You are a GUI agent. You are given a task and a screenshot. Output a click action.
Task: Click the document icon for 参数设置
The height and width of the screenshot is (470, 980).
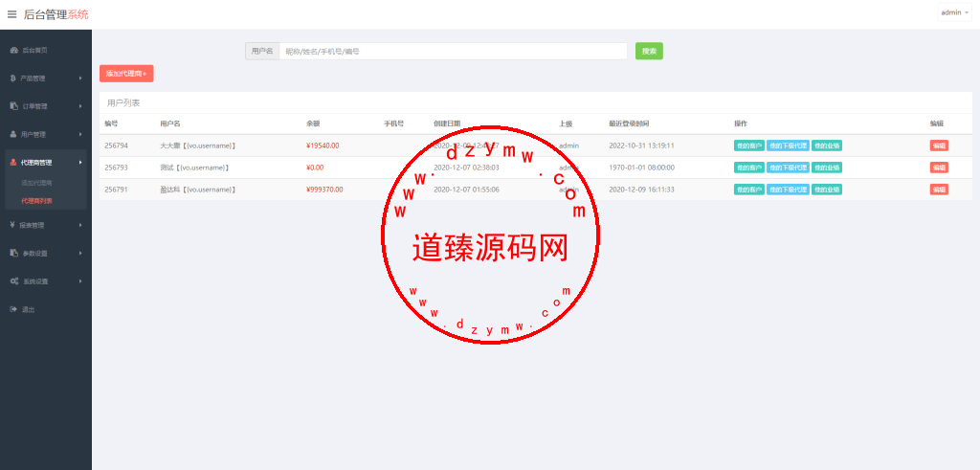click(13, 253)
